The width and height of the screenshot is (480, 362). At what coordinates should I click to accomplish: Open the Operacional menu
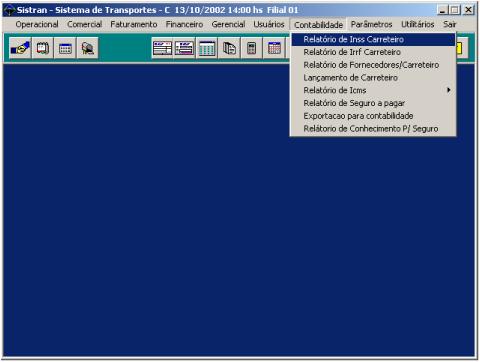[x=37, y=24]
